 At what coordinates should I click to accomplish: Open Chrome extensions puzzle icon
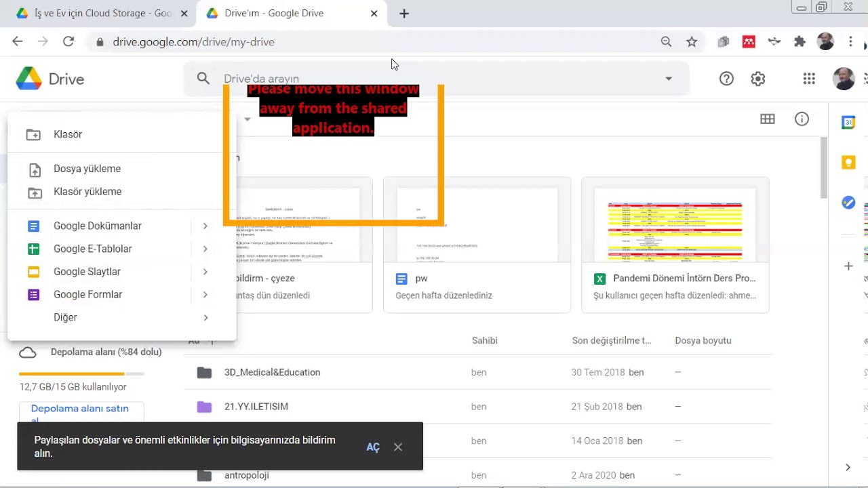800,42
